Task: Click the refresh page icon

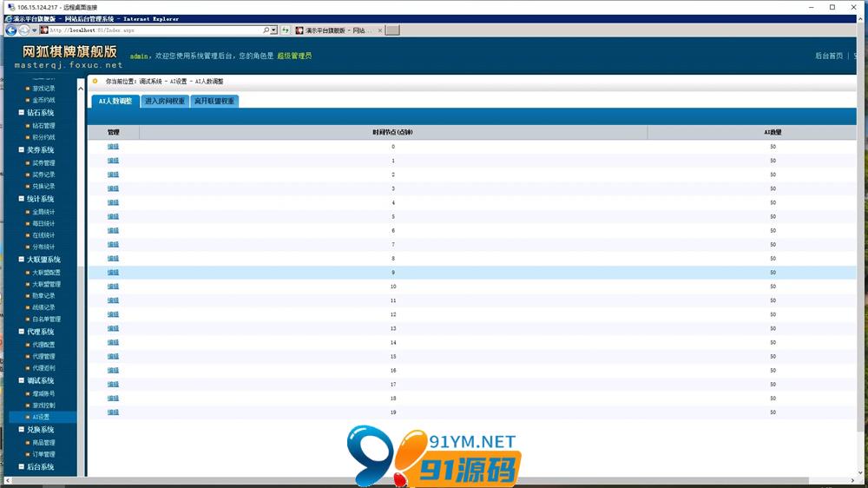Action: pyautogui.click(x=285, y=30)
